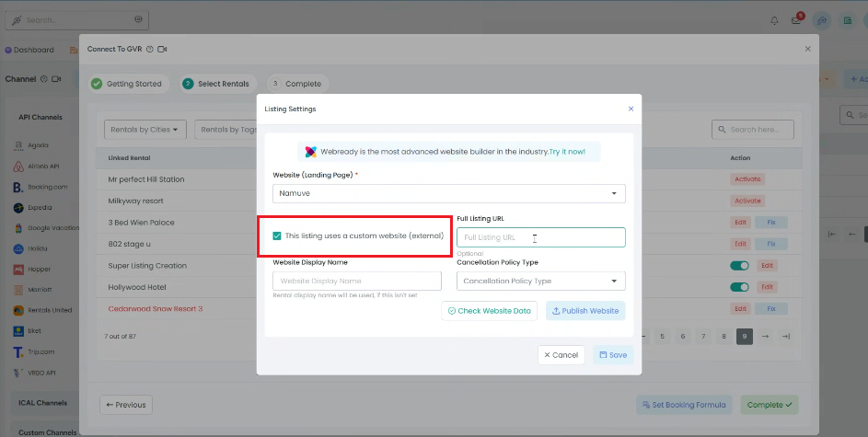Click the Channel help question icon
This screenshot has width=868, height=437.
44,79
